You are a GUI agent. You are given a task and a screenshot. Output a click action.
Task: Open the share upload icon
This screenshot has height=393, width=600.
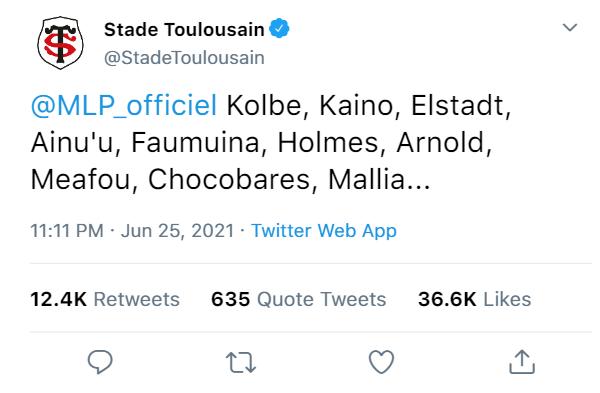click(522, 362)
